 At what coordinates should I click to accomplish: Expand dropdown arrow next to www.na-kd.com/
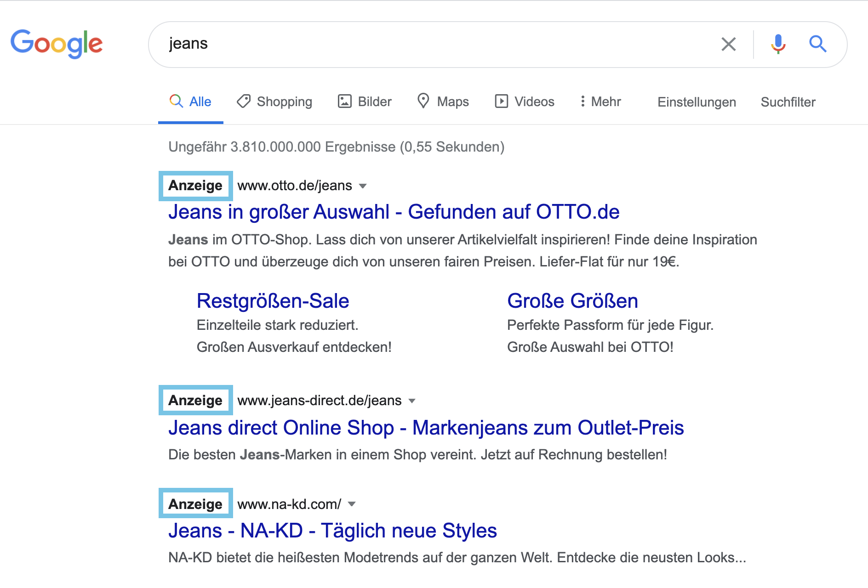[352, 504]
